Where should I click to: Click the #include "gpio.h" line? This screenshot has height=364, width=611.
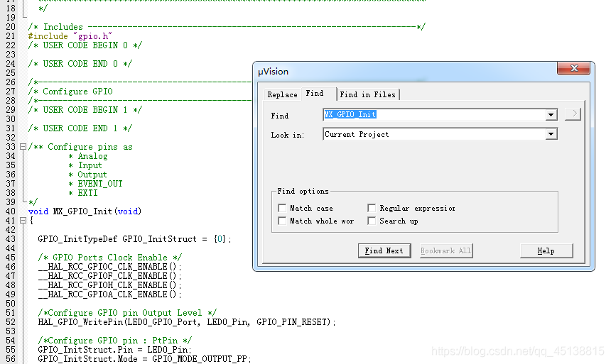point(70,36)
